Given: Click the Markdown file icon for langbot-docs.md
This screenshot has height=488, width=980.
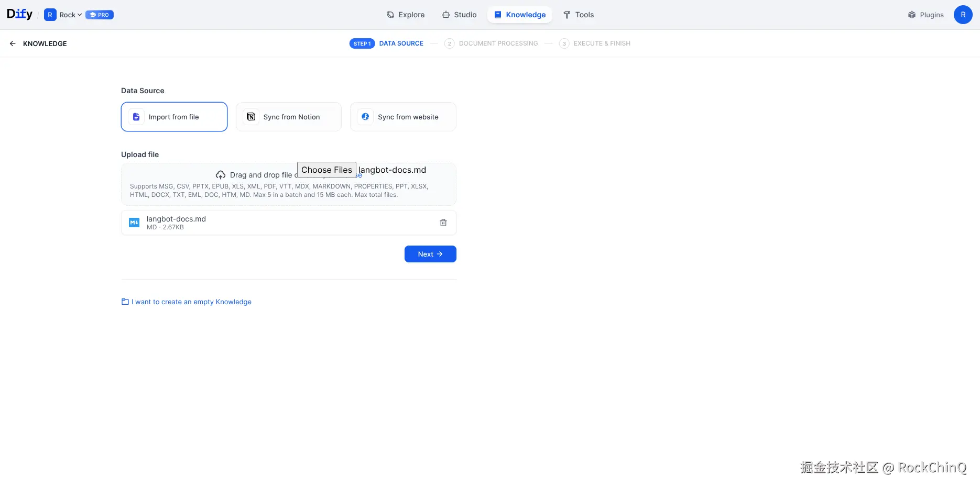Looking at the screenshot, I should 134,223.
